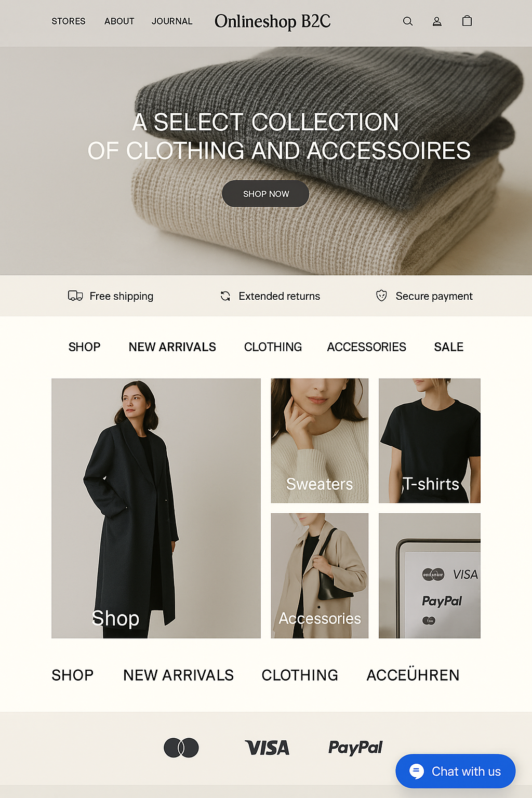Click the PayPal logo in the footer
Image resolution: width=532 pixels, height=798 pixels.
coord(355,748)
